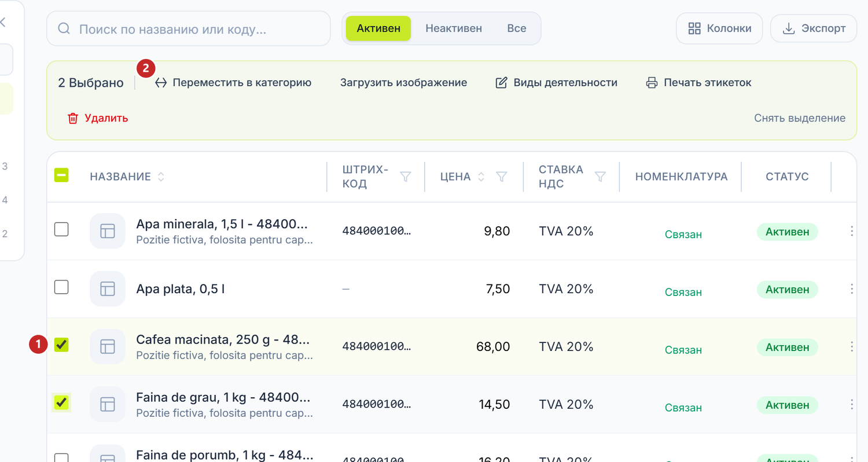Uncheck the Cafea macinata row checkbox

[61, 345]
